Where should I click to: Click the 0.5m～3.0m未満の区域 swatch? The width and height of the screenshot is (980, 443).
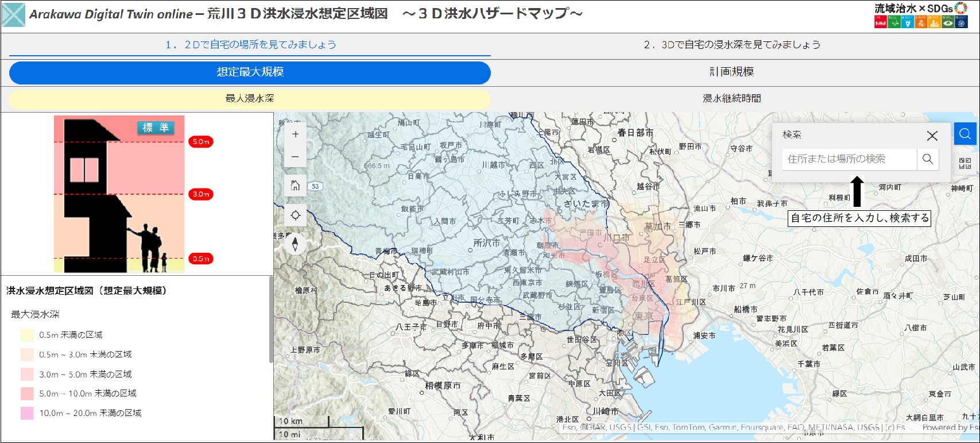click(x=27, y=355)
